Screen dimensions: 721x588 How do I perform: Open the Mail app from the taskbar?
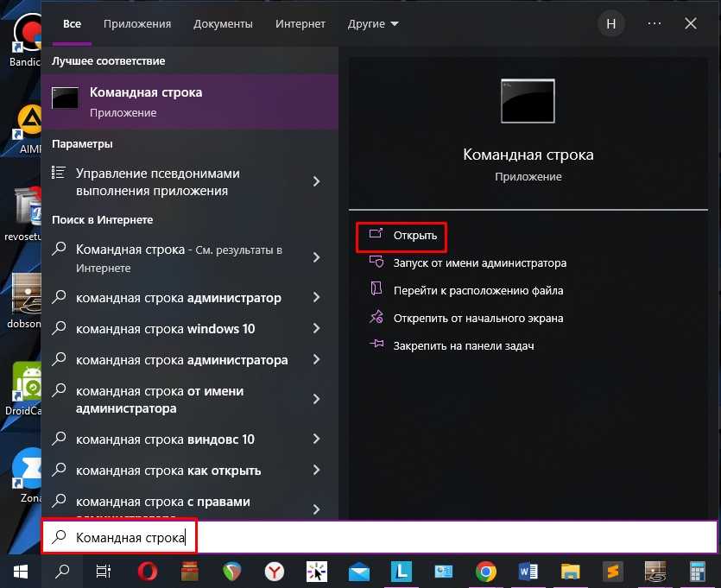[x=359, y=571]
